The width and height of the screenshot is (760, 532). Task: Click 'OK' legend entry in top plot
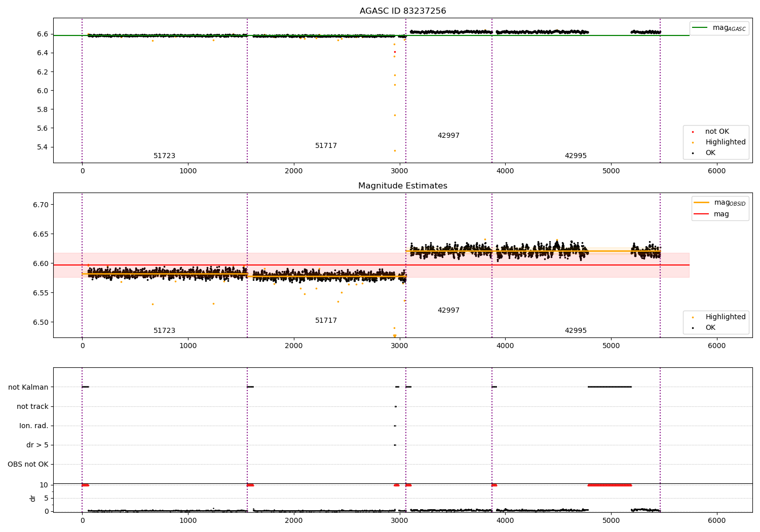coord(704,153)
